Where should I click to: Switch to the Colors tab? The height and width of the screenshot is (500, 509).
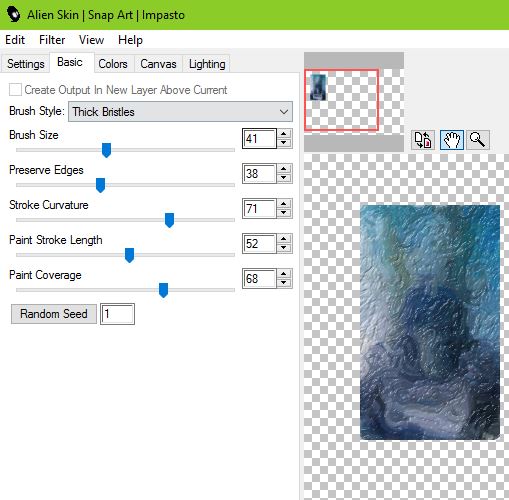113,64
